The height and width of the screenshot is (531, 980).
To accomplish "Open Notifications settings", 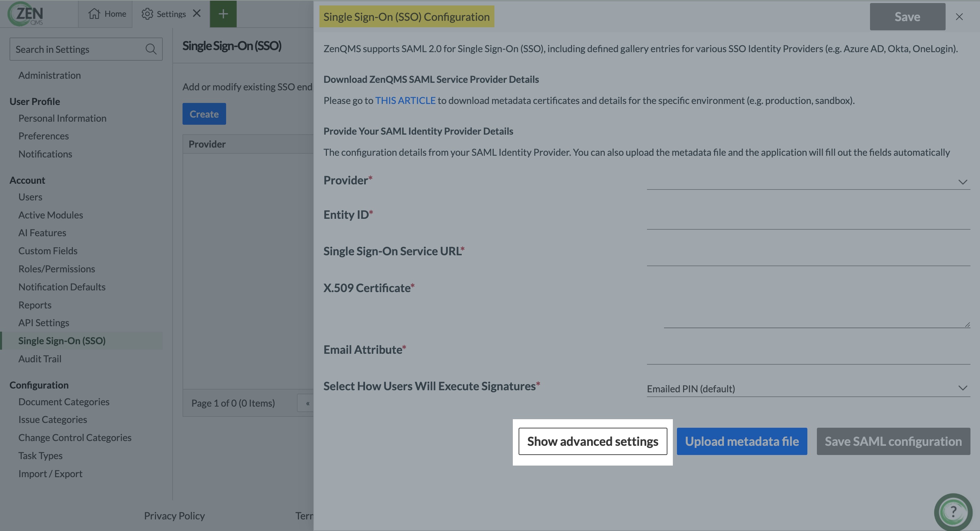I will click(x=45, y=154).
